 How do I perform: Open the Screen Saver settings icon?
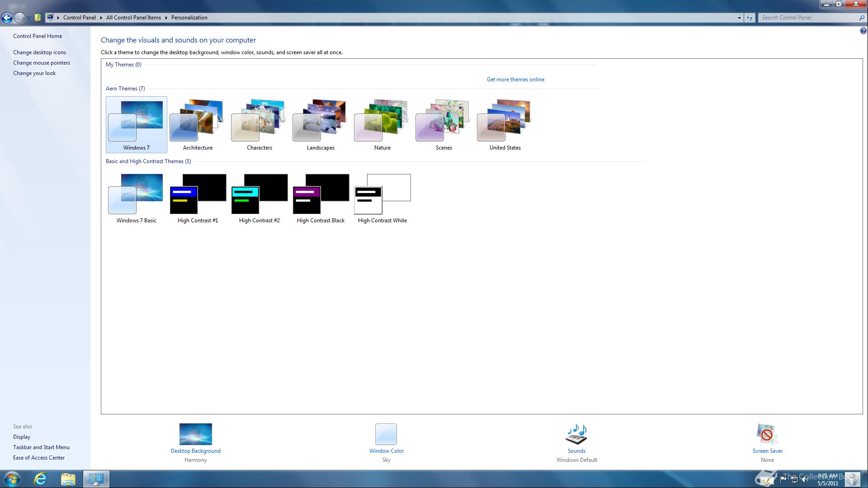point(767,434)
